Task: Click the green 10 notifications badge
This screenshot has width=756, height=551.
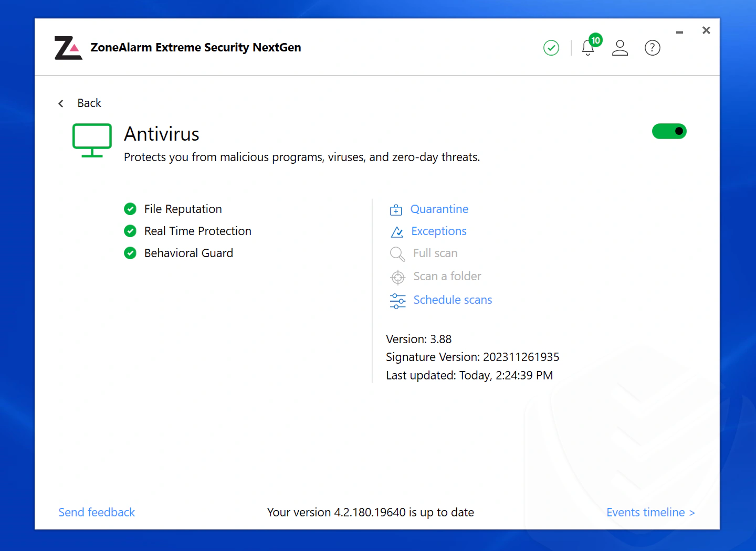Action: 595,40
